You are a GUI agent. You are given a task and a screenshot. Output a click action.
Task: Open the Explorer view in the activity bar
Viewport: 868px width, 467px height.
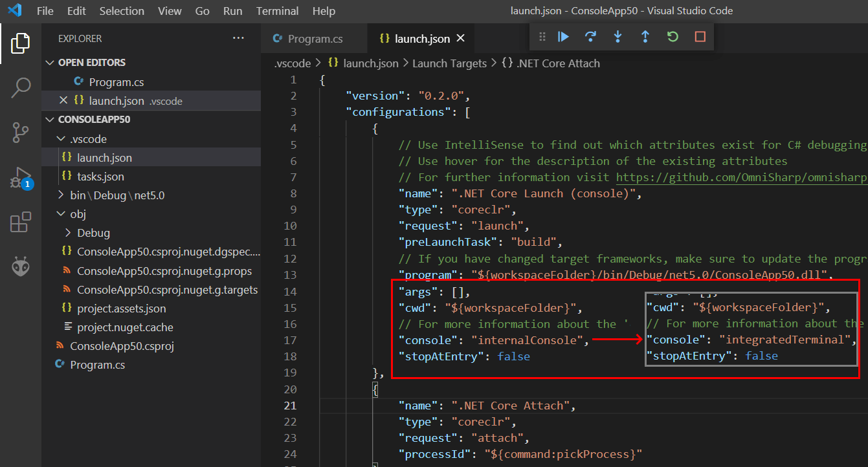21,43
